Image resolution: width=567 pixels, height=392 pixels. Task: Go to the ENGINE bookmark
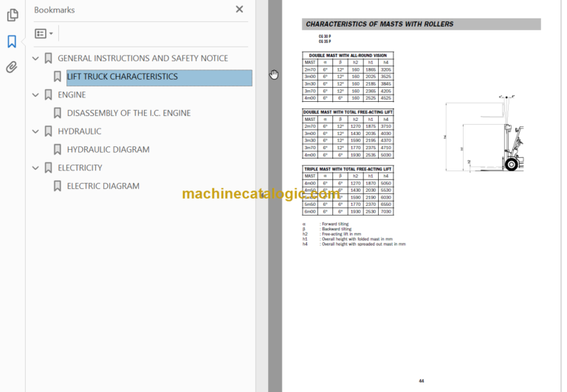click(x=72, y=95)
